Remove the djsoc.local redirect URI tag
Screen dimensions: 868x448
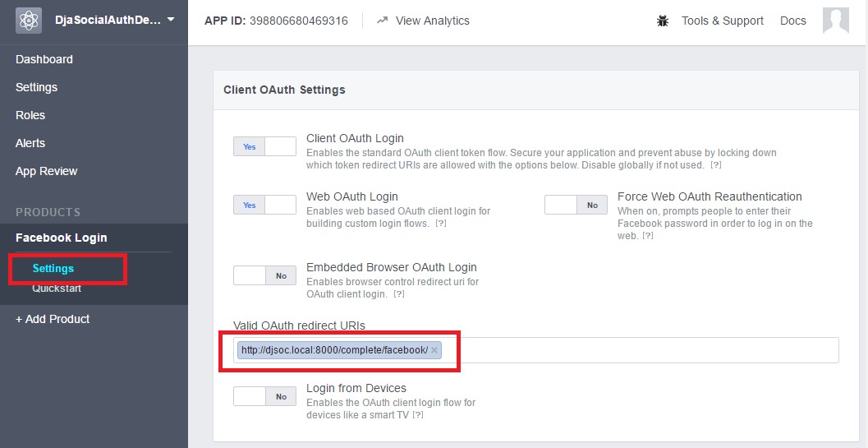pyautogui.click(x=434, y=350)
